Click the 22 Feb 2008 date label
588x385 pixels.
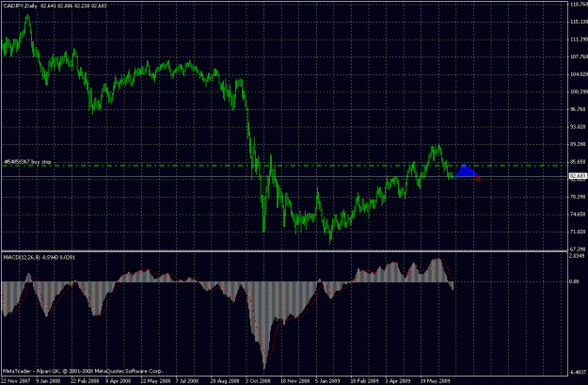[x=84, y=381]
